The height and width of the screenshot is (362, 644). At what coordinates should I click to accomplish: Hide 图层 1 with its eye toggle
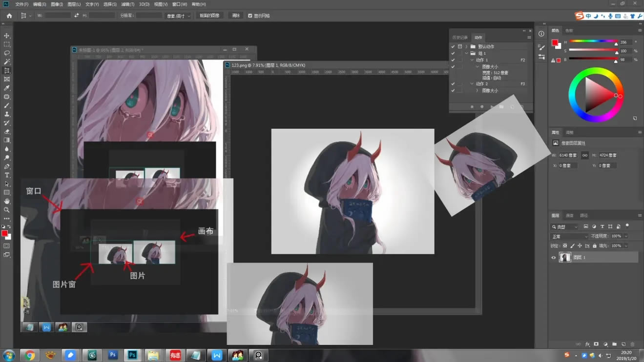[x=553, y=258]
